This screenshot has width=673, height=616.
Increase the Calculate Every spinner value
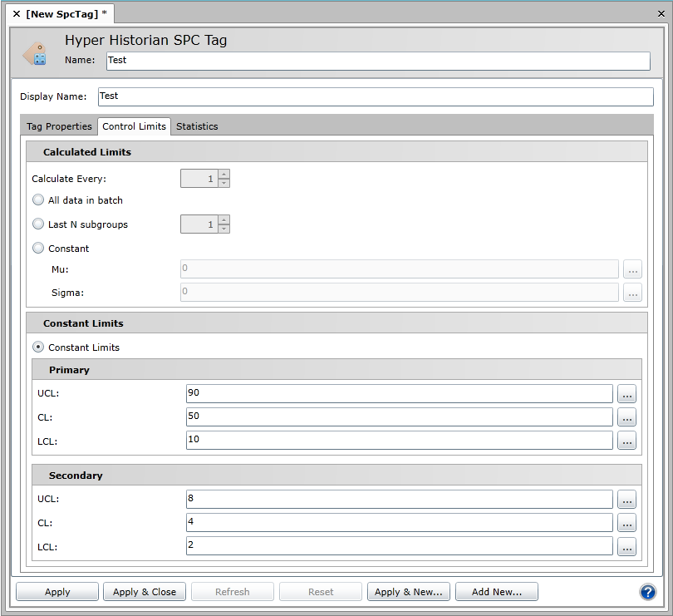[x=224, y=175]
